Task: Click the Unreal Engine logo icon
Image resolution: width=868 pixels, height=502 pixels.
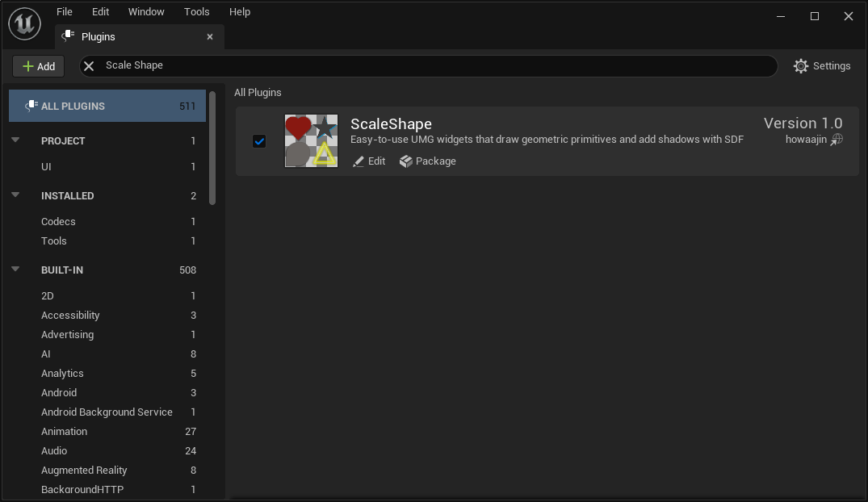Action: pos(24,23)
